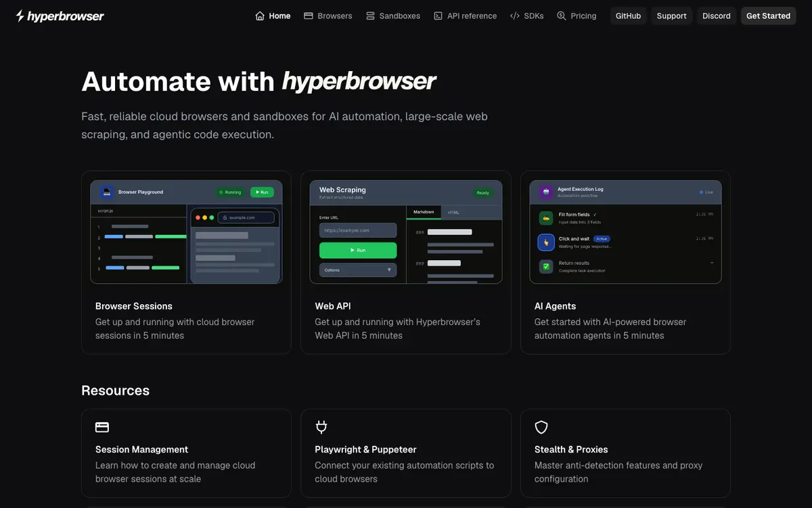Click the Return results checkmark icon
The height and width of the screenshot is (508, 812).
coord(546,266)
